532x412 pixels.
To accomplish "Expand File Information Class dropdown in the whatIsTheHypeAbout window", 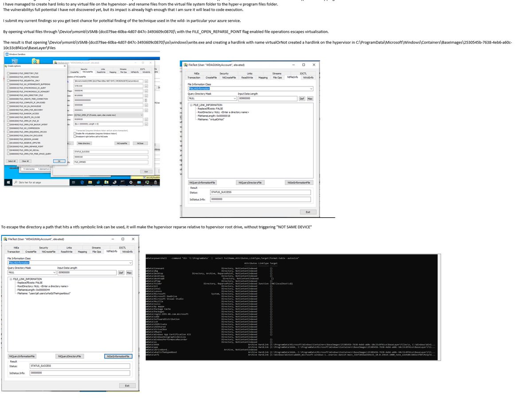I will click(x=130, y=263).
